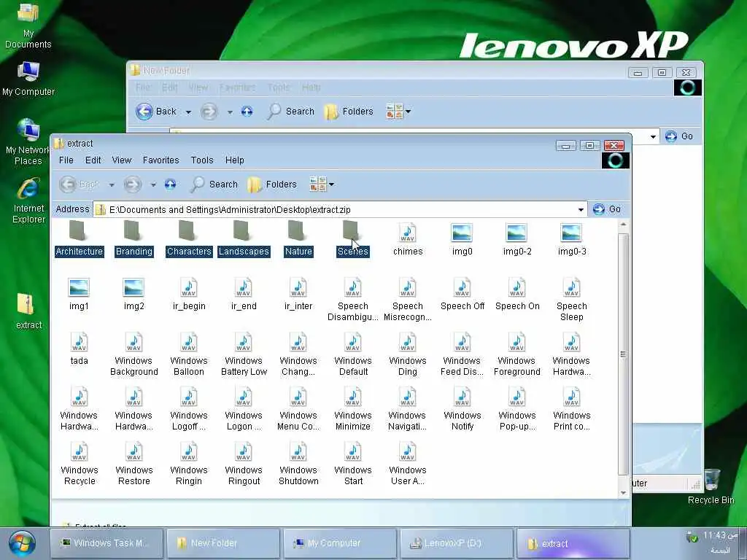Open Tools menu in extract window
The image size is (747, 560).
(x=202, y=160)
